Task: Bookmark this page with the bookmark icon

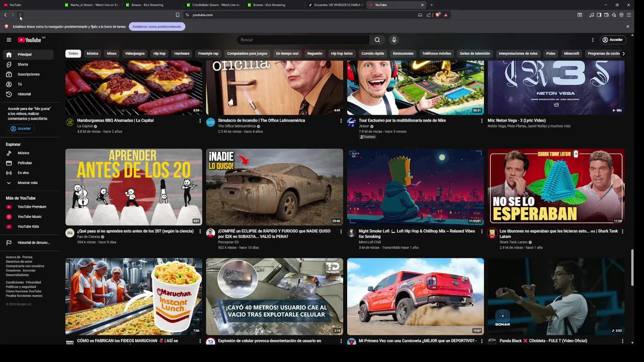Action: 178,15
